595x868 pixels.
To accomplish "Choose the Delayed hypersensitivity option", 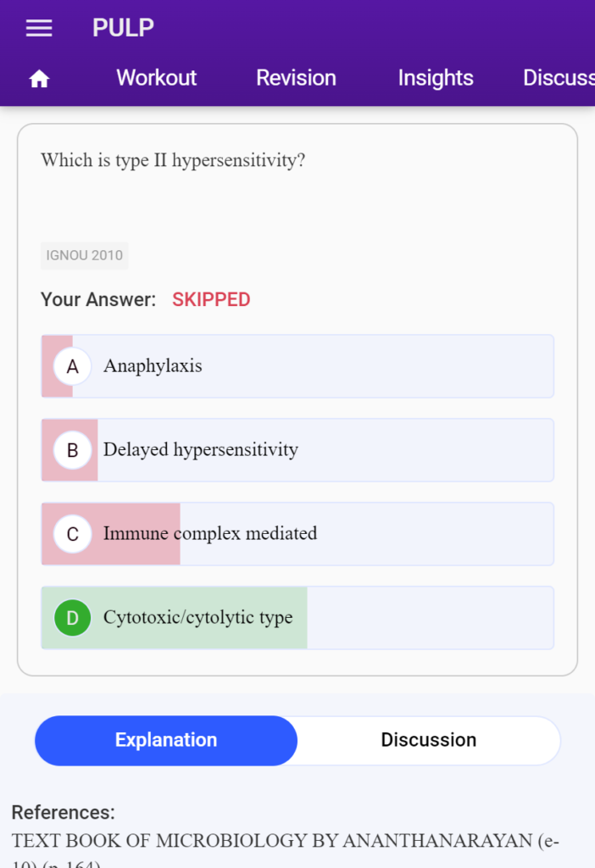I will [x=297, y=451].
